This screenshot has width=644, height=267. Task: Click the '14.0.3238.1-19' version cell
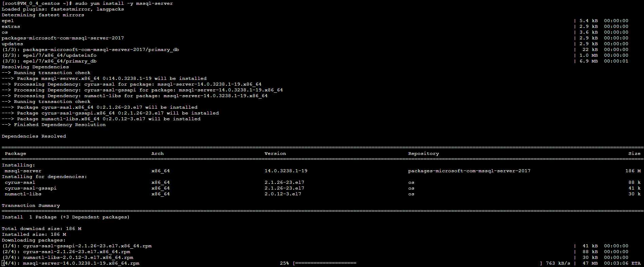(x=286, y=171)
